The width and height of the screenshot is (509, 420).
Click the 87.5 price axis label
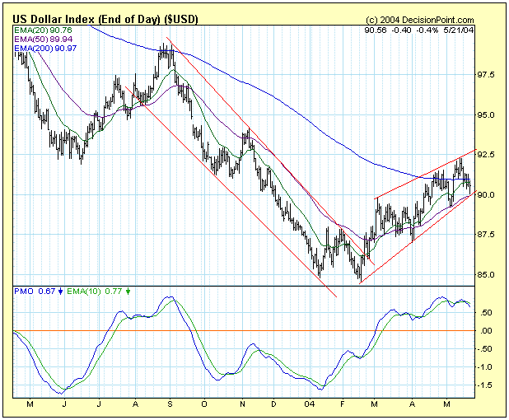pyautogui.click(x=487, y=235)
